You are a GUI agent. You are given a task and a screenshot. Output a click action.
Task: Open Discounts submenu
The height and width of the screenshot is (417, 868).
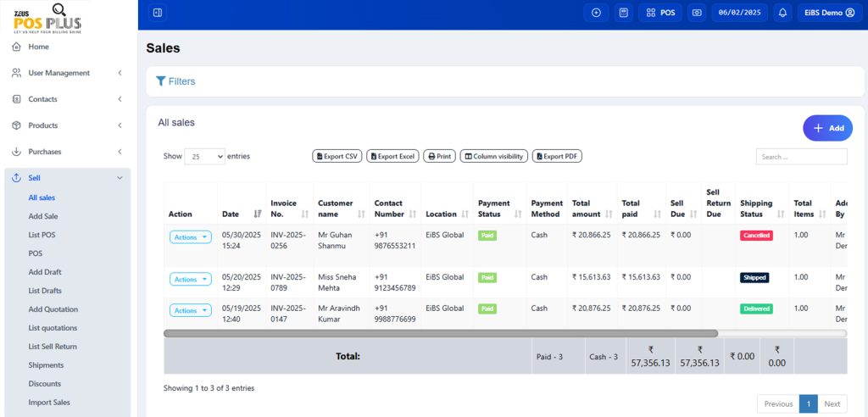(45, 384)
